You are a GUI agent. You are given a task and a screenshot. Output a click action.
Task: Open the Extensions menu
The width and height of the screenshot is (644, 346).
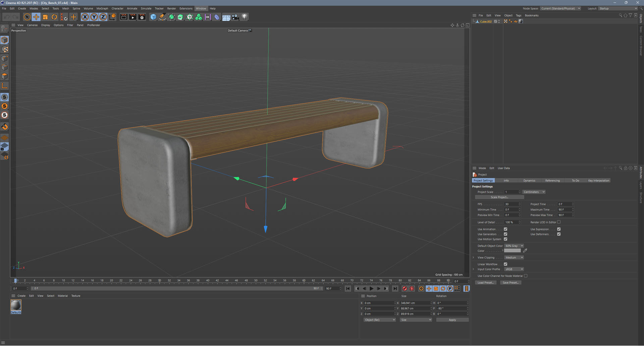(186, 8)
